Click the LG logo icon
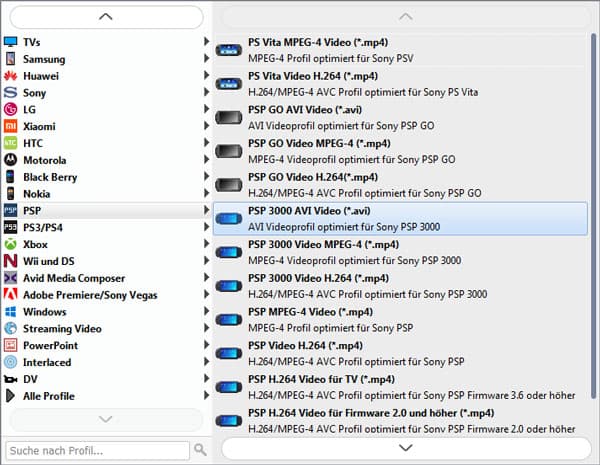Viewport: 600px width, 465px height. (x=10, y=109)
